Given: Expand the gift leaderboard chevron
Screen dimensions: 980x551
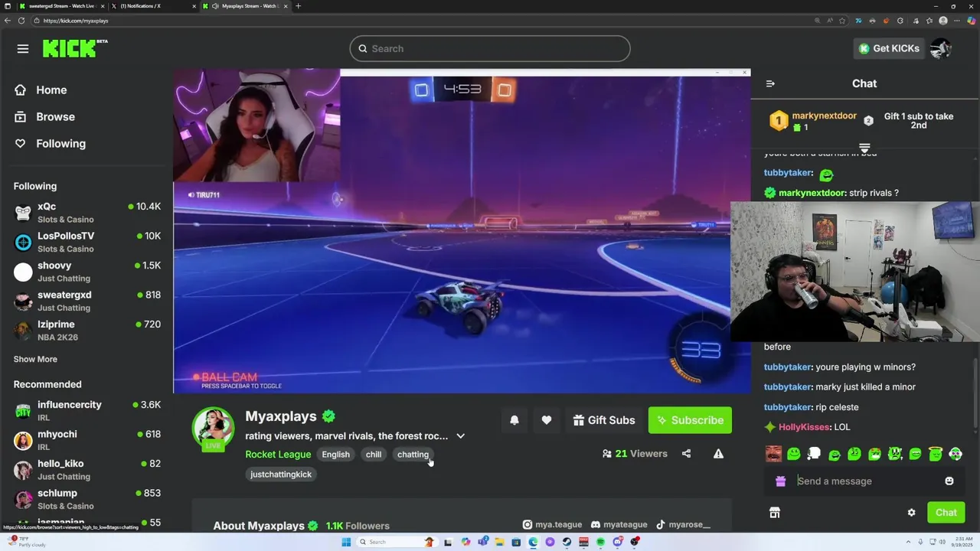Looking at the screenshot, I should coord(864,148).
